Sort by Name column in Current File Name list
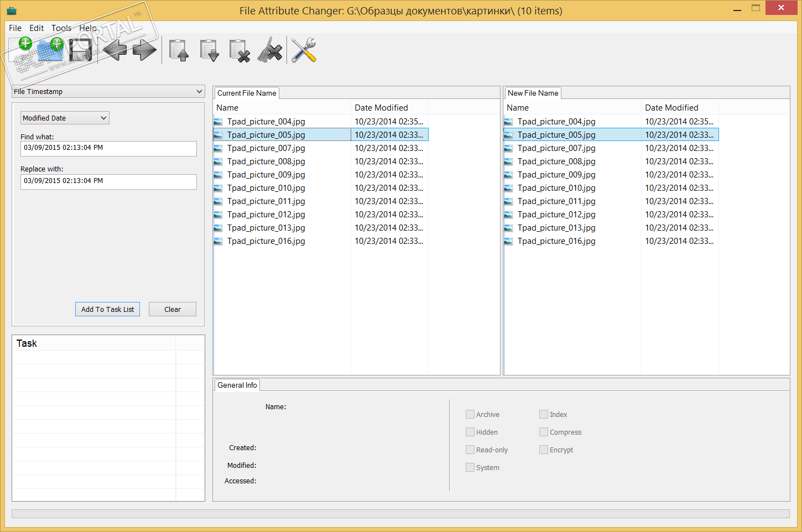Viewport: 802px width, 532px height. 282,108
